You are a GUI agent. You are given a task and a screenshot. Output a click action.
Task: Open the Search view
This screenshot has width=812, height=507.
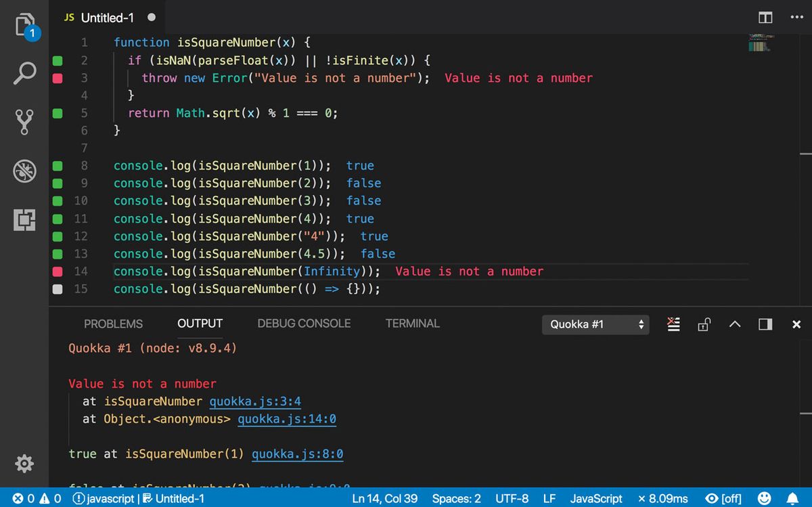(x=24, y=72)
